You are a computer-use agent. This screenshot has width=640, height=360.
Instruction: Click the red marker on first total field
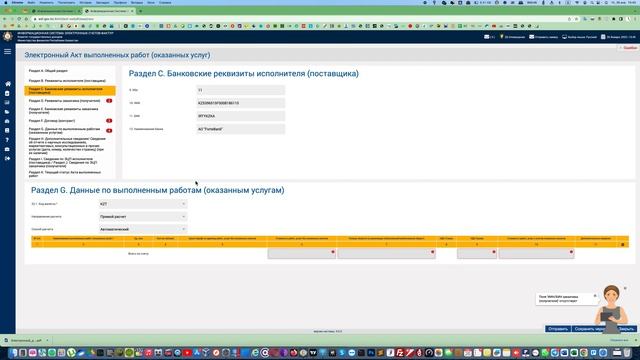(x=333, y=252)
